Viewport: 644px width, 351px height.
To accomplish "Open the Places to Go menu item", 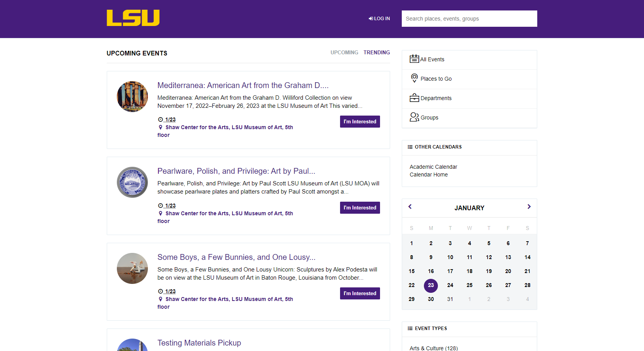I will click(x=469, y=79).
